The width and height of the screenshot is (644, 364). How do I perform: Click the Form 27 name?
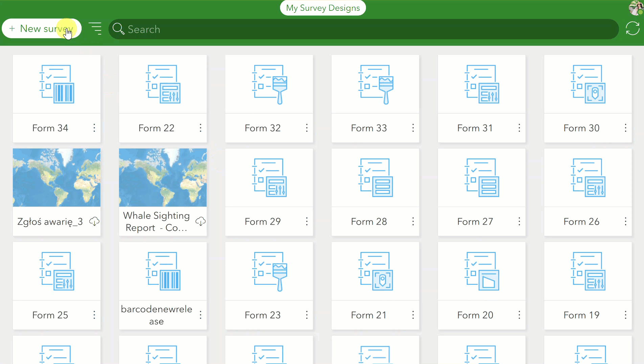pos(475,222)
